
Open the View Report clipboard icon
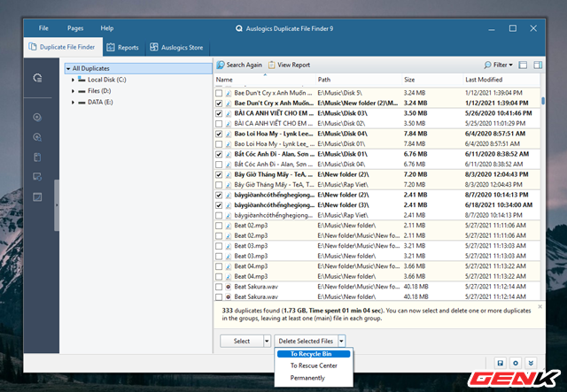coord(272,65)
